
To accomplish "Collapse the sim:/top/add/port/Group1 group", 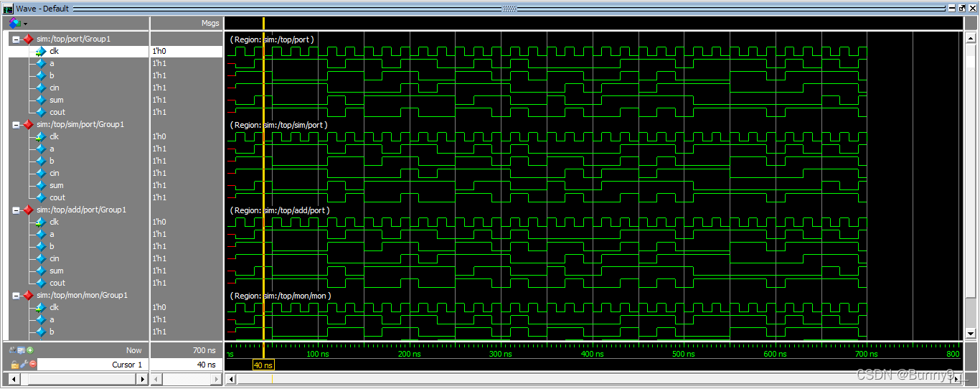I will point(15,210).
